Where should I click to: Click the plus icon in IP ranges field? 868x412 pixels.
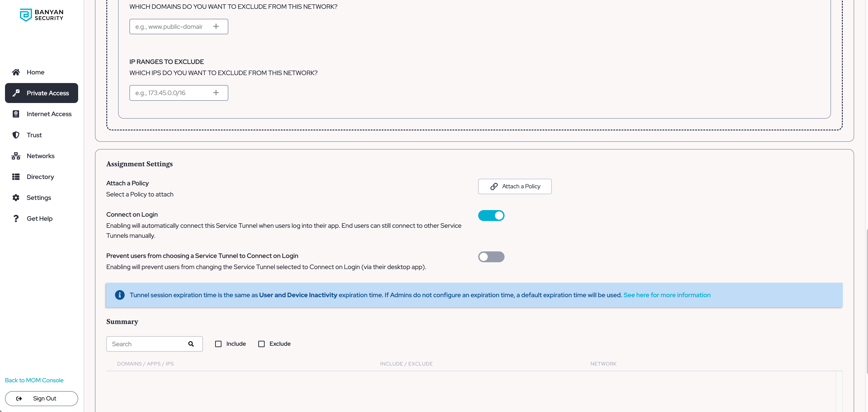pos(216,93)
